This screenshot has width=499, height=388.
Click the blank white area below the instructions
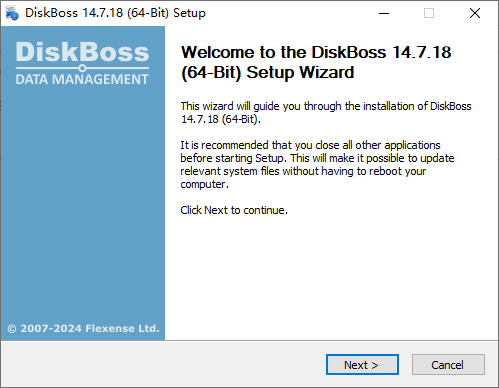click(330, 277)
